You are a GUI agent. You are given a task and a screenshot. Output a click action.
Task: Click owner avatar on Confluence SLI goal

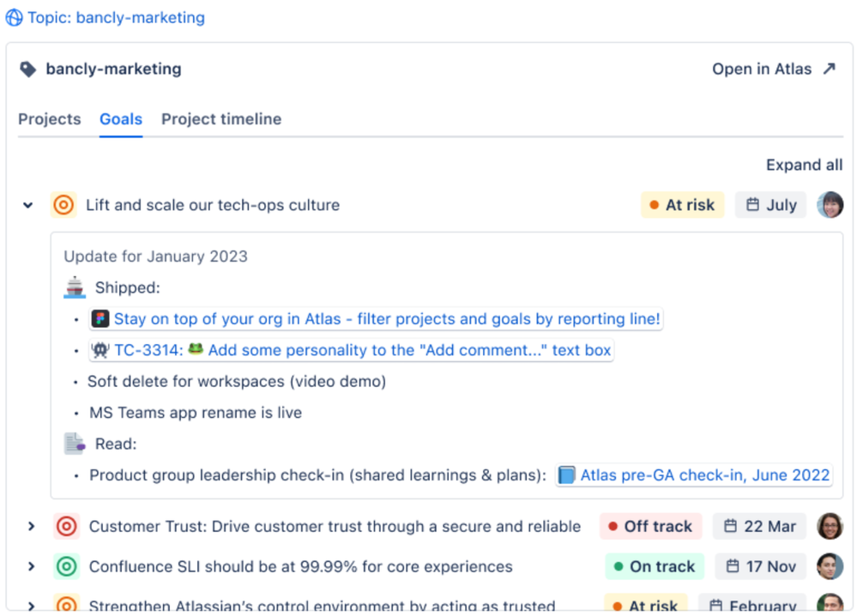(x=830, y=567)
